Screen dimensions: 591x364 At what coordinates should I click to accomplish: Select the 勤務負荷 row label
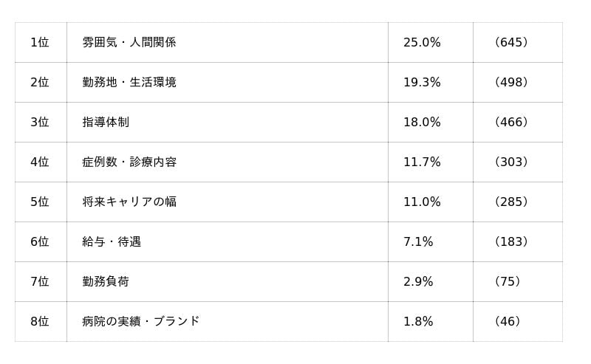[106, 282]
